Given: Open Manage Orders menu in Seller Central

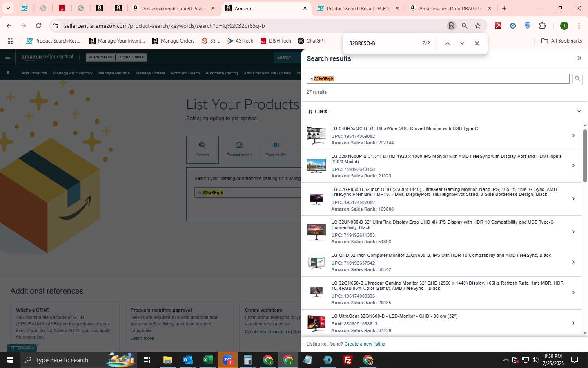Looking at the screenshot, I should click(150, 73).
